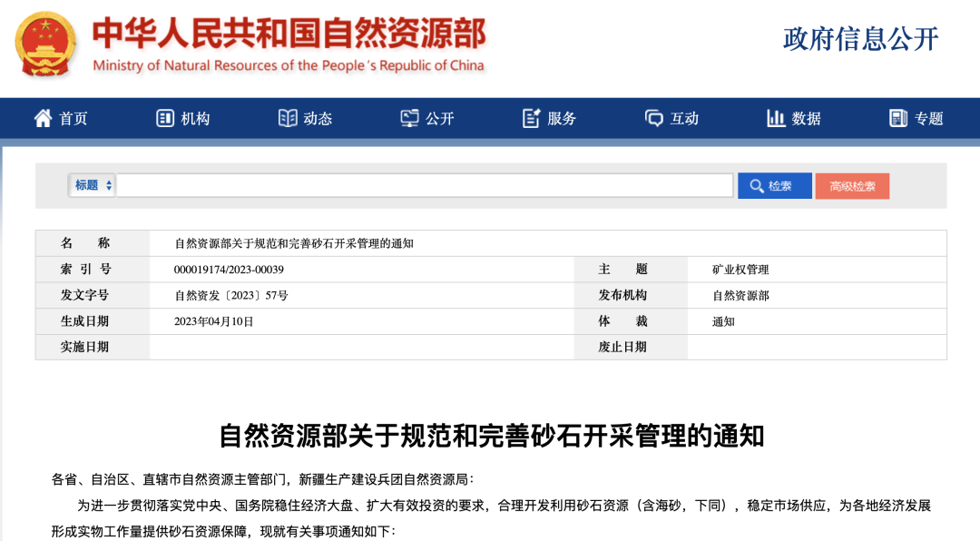Image resolution: width=980 pixels, height=541 pixels.
Task: Click the 动态 open book icon
Action: tap(288, 118)
